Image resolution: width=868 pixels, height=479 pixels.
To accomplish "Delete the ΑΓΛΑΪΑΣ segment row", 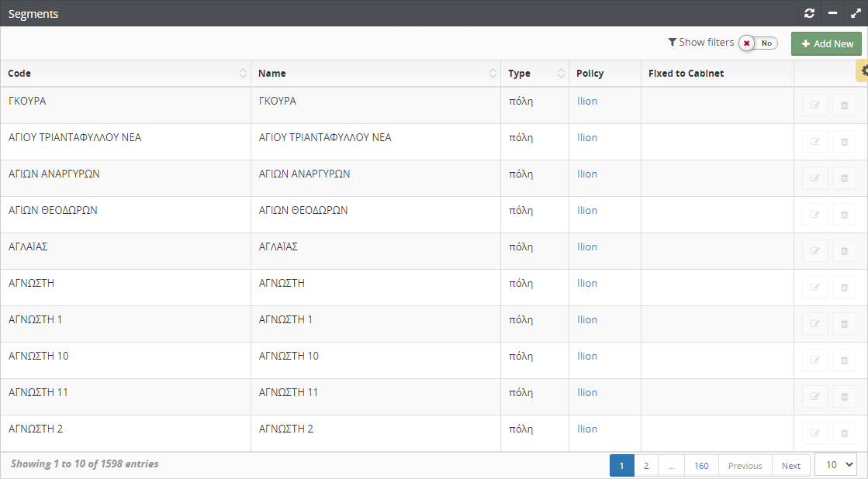I will click(844, 251).
